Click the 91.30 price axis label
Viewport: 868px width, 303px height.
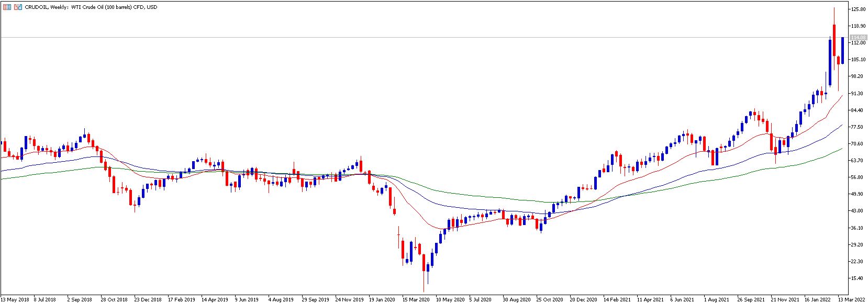point(858,93)
